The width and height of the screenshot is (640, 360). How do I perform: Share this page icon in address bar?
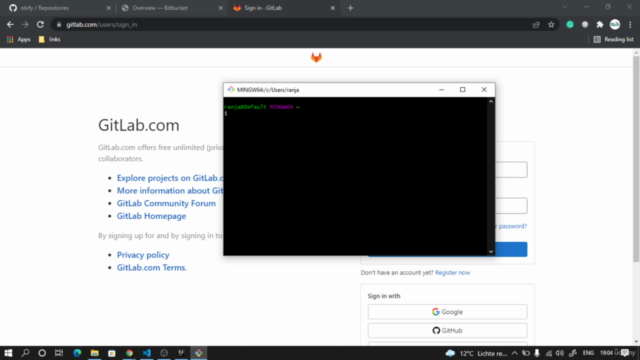click(x=536, y=24)
